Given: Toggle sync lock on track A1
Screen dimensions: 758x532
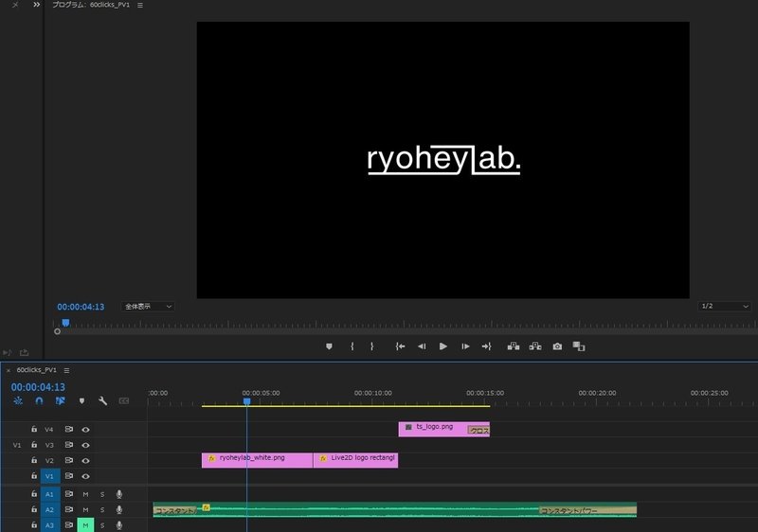Looking at the screenshot, I should coord(69,493).
